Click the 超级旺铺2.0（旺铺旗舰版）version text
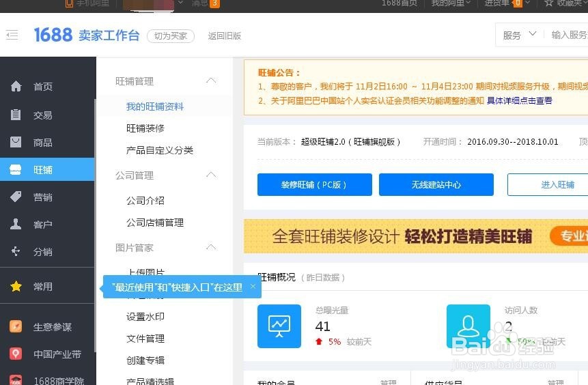Screen dimensions: 588x385 click(350, 142)
